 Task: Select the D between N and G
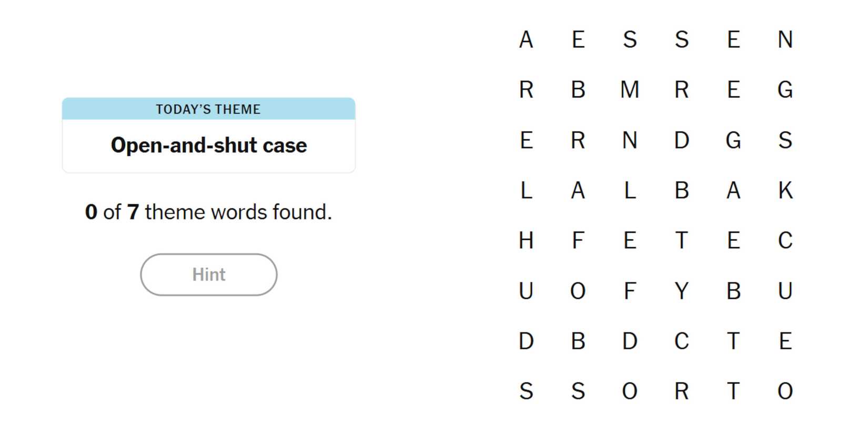click(x=681, y=140)
